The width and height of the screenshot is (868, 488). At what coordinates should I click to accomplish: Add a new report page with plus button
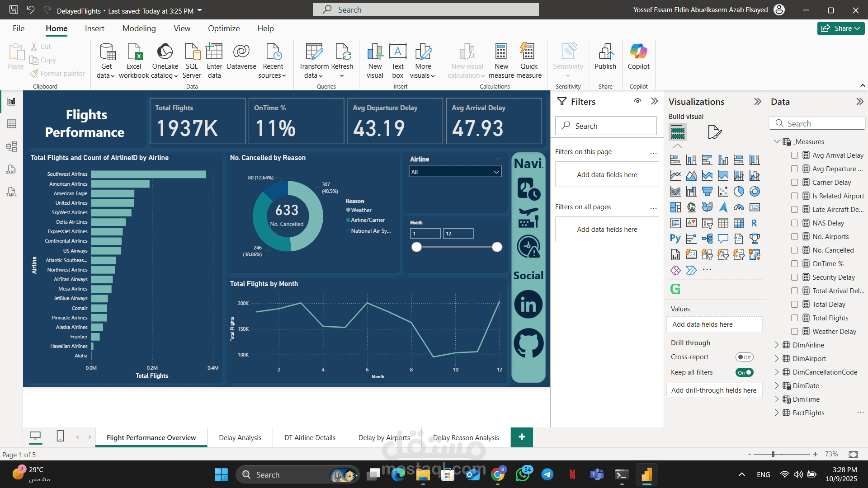tap(522, 437)
